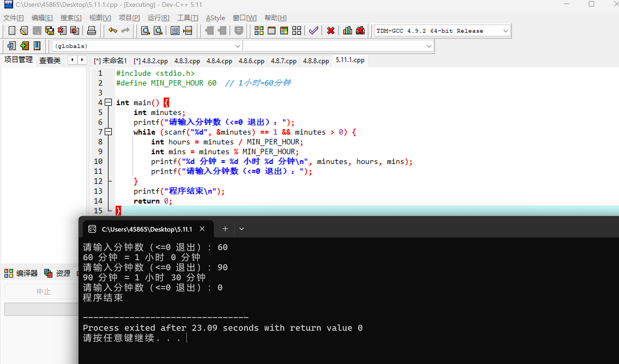Click the 中止 abort button

44,291
